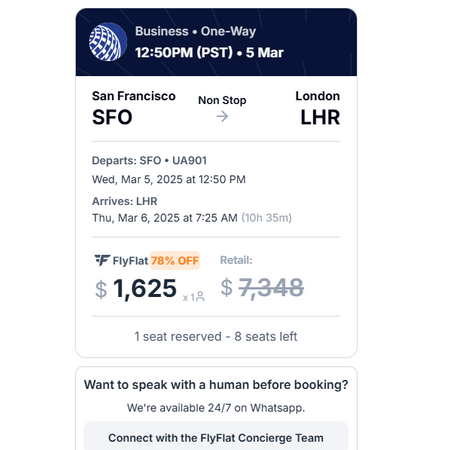Click the 12:50PM (PST) 5 Mar heading

(x=209, y=53)
